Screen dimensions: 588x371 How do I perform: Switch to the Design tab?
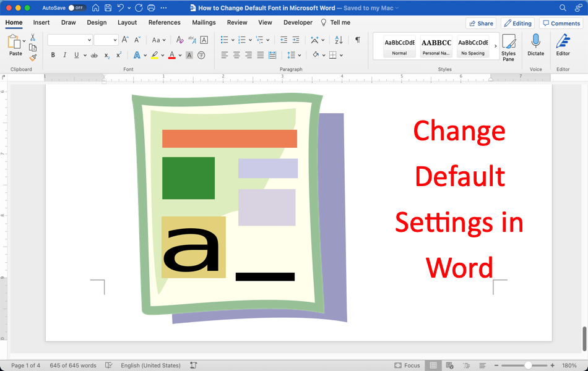pyautogui.click(x=97, y=22)
